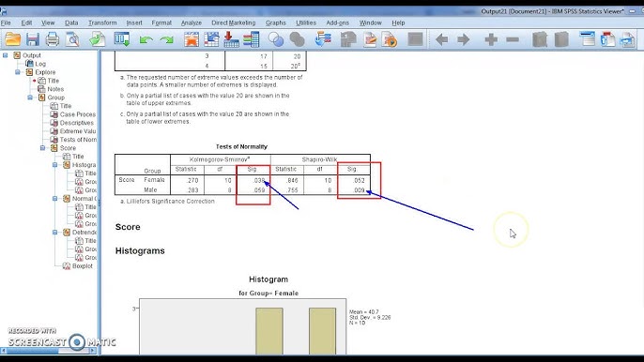Undo with the green left arrow
644x362 pixels.
pyautogui.click(x=146, y=40)
